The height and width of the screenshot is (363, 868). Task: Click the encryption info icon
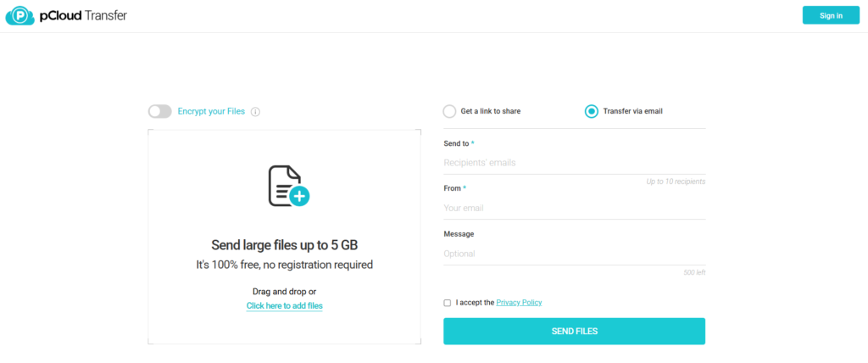point(255,112)
